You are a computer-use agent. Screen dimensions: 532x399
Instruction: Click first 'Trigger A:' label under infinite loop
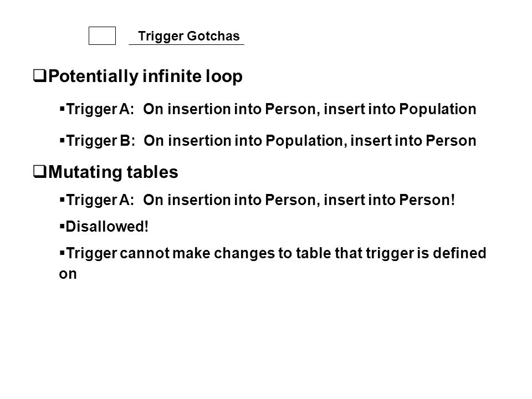100,109
